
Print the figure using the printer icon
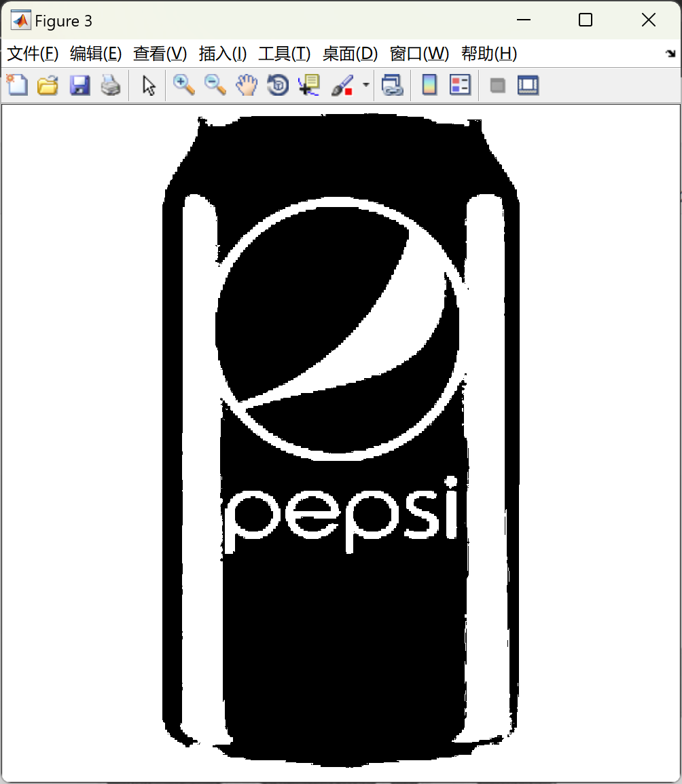point(111,86)
